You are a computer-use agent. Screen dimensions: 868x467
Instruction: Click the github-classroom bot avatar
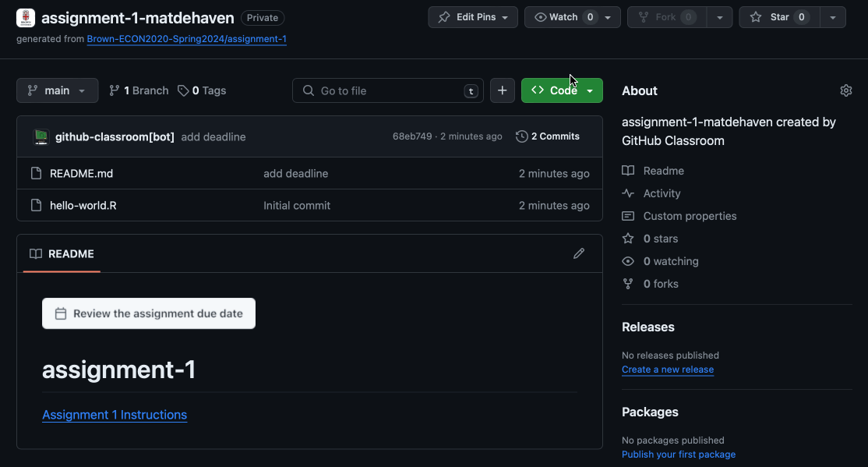click(41, 137)
